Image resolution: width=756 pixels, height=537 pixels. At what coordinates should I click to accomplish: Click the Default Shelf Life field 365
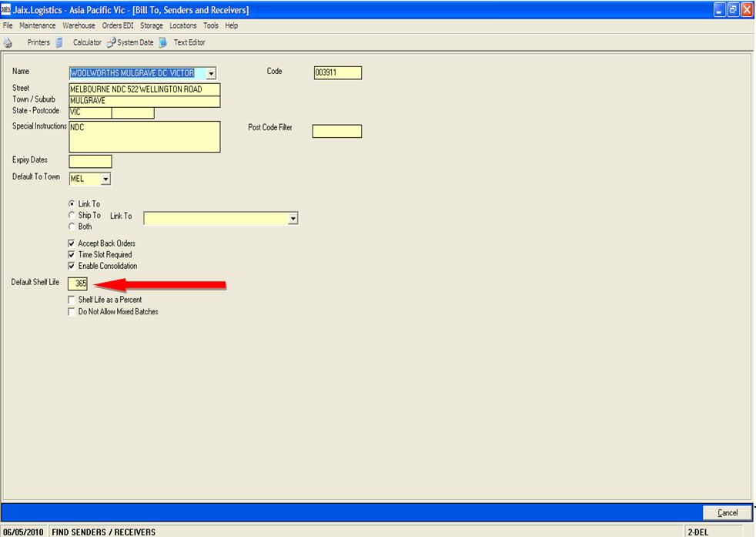pos(78,284)
